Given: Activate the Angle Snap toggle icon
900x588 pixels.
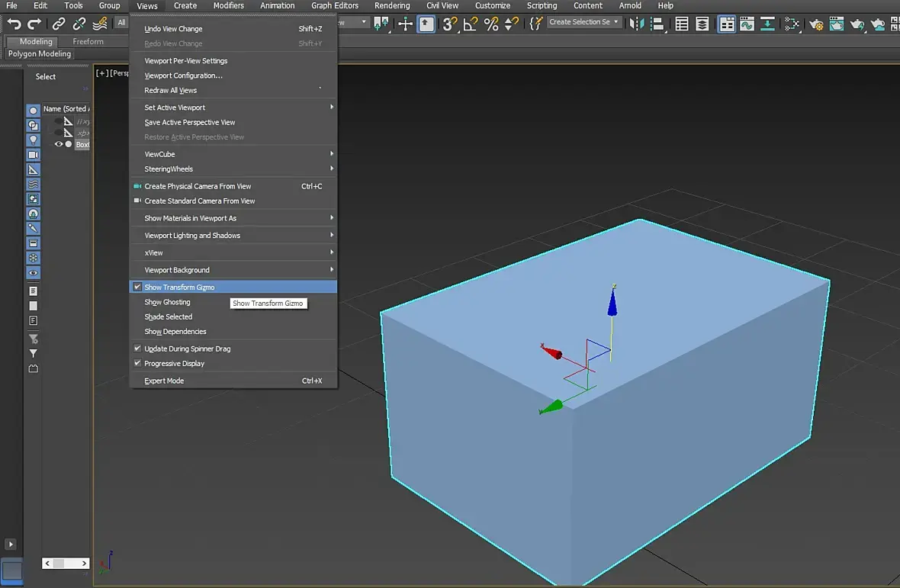Looking at the screenshot, I should coord(470,24).
